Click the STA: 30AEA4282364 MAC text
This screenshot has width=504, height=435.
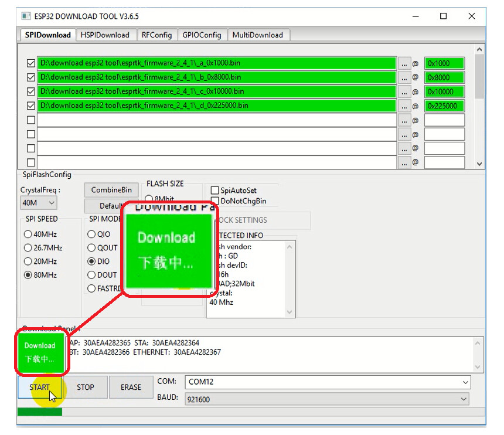166,343
